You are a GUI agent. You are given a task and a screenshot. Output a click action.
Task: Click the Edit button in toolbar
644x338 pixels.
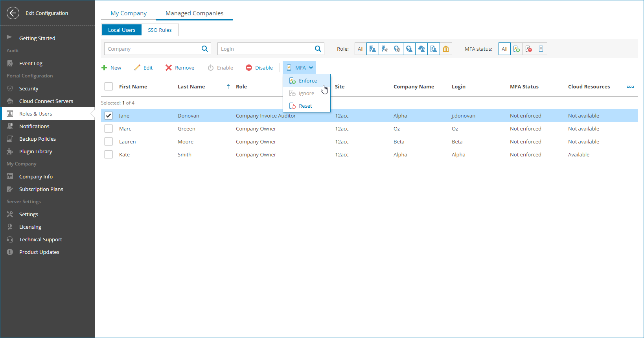coord(144,68)
